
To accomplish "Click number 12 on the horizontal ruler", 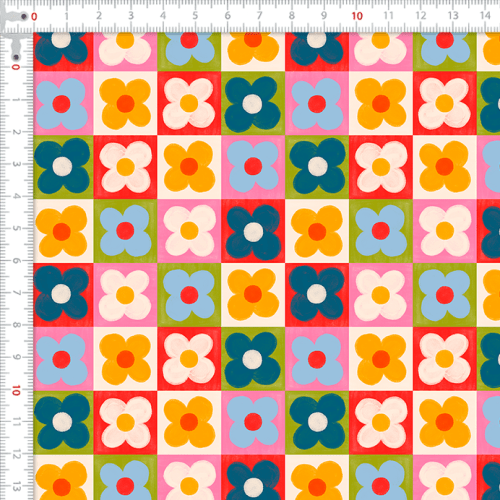I will [421, 15].
